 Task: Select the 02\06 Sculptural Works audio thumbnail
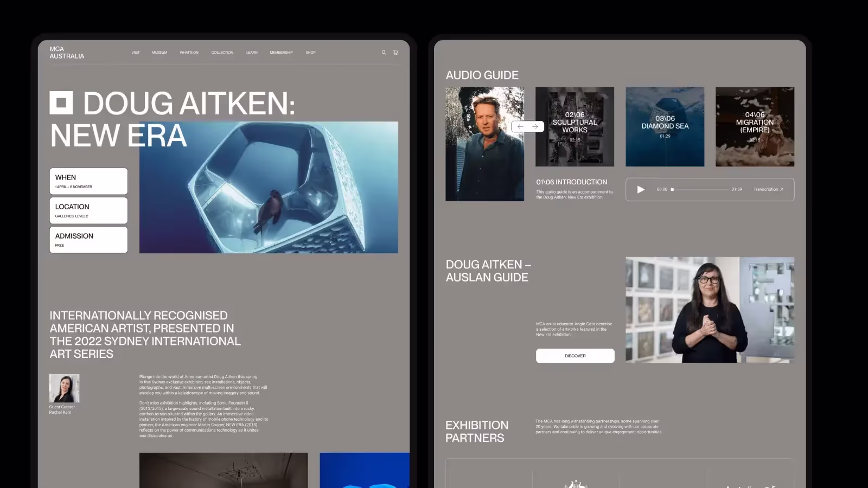coord(575,126)
